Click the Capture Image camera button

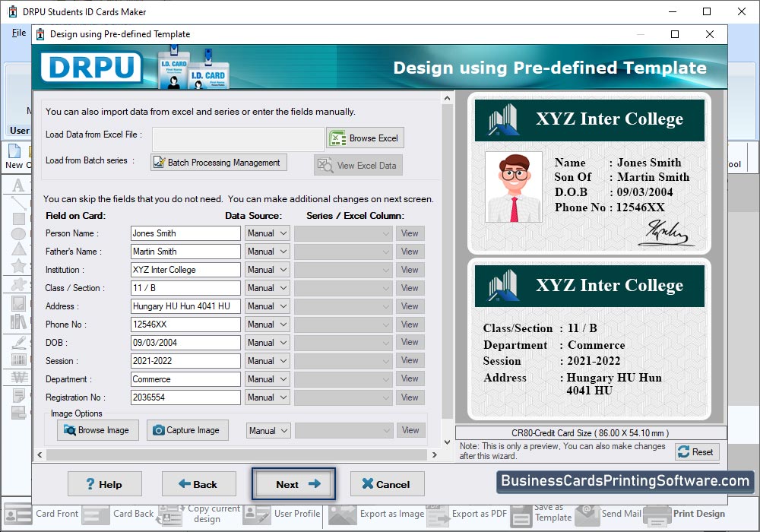tap(188, 430)
